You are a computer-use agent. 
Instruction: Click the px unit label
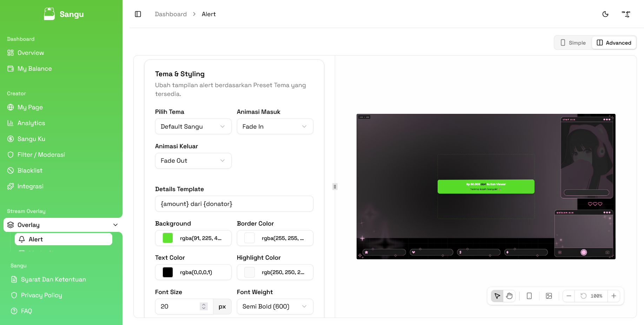click(x=222, y=306)
